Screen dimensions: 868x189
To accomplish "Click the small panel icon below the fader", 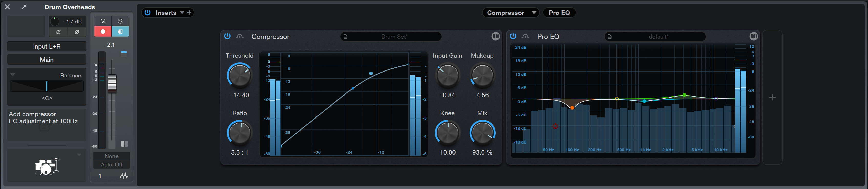I will 124,144.
